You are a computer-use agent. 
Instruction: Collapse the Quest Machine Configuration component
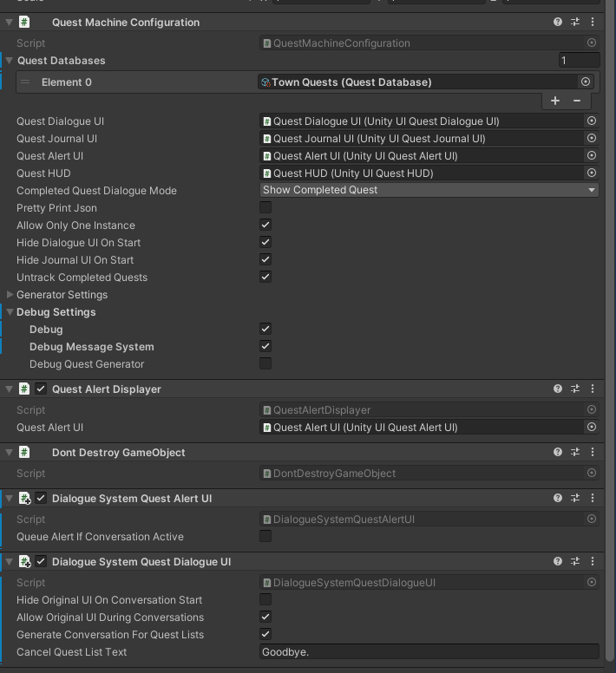(x=9, y=22)
